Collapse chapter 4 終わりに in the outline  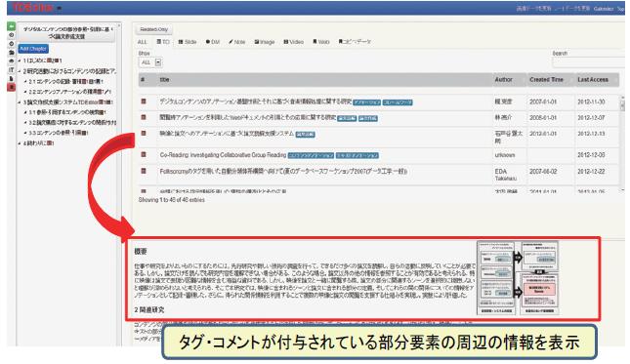tap(20, 142)
